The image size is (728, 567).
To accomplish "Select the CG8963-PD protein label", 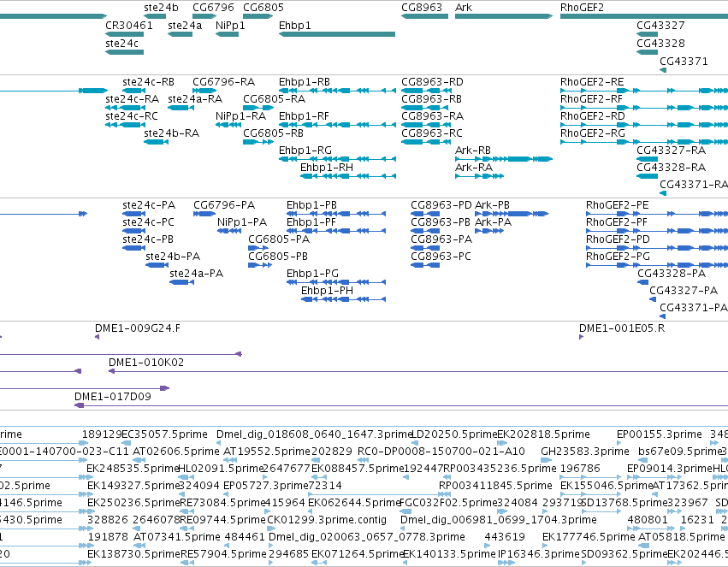I will click(441, 205).
